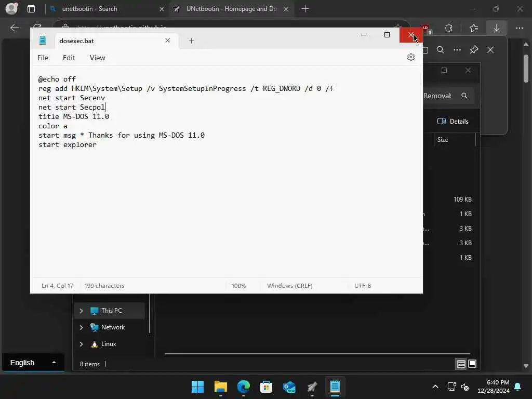The height and width of the screenshot is (399, 532).
Task: Open notifications bell icon
Action: pyautogui.click(x=518, y=387)
